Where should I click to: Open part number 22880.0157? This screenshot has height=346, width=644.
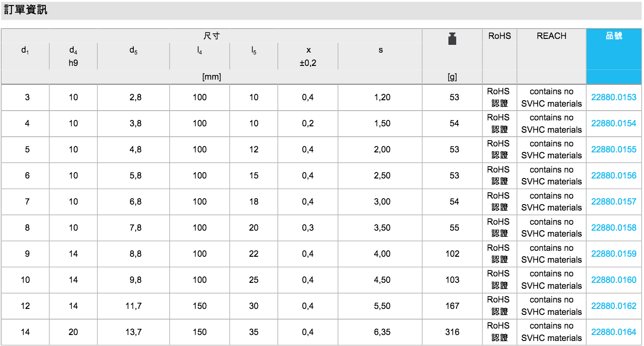(x=613, y=202)
